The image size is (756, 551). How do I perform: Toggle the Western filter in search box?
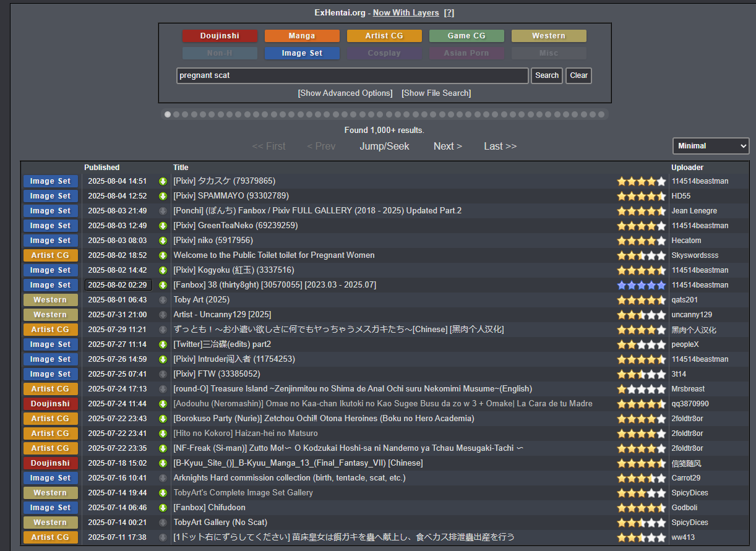point(549,36)
